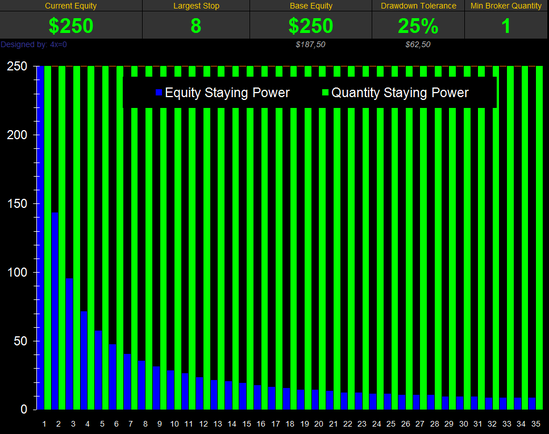
Task: Select the green quantity bar at category 35
Action: [x=539, y=238]
